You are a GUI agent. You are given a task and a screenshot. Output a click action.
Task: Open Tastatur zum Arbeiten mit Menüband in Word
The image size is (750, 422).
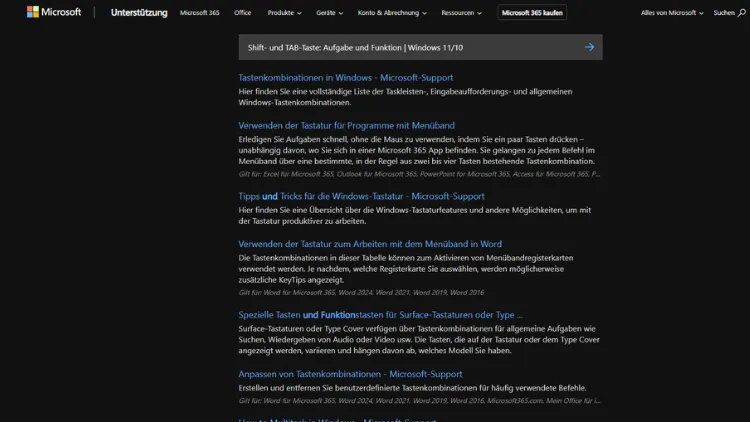[370, 244]
